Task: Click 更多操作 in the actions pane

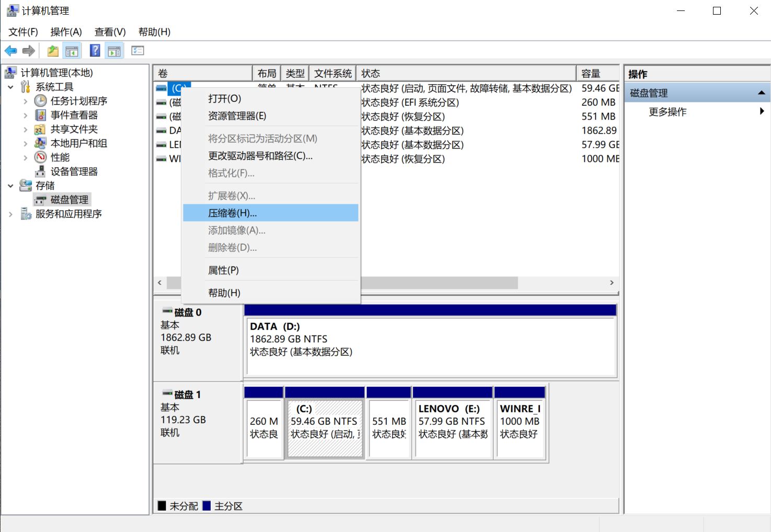Action: click(x=668, y=112)
